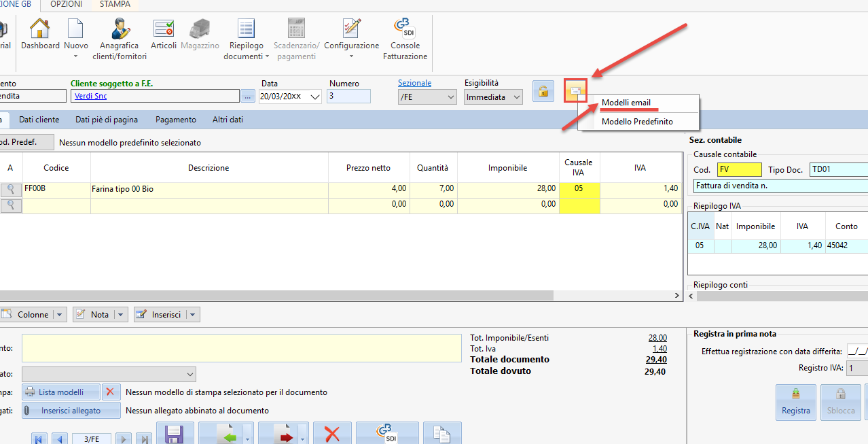Click the Nuovo document icon
The width and height of the screenshot is (868, 444).
75,29
